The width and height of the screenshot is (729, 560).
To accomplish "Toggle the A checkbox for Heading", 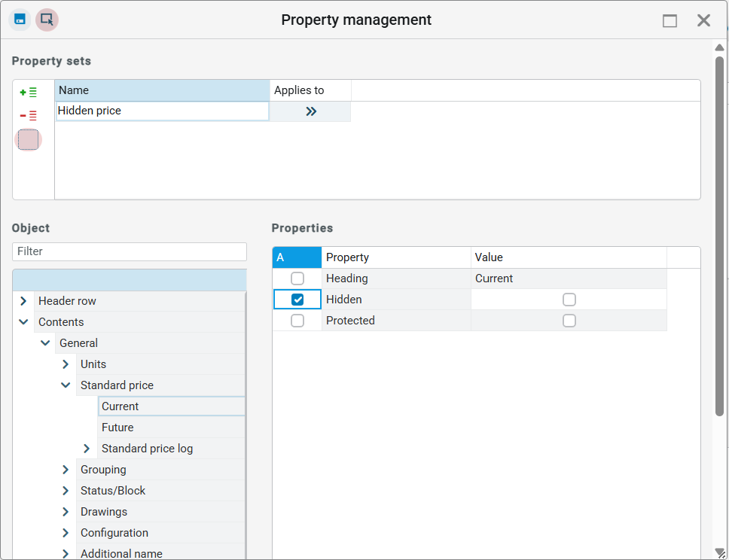I will [x=297, y=278].
